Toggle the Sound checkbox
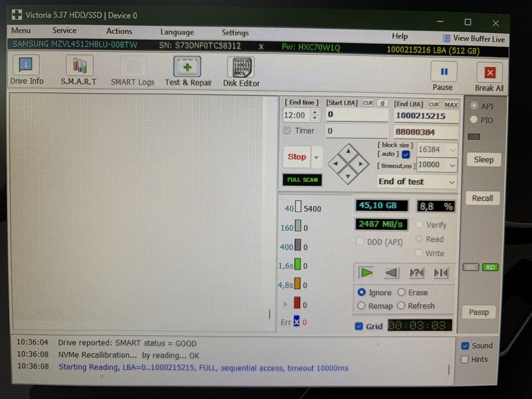The image size is (532, 399). pos(465,345)
